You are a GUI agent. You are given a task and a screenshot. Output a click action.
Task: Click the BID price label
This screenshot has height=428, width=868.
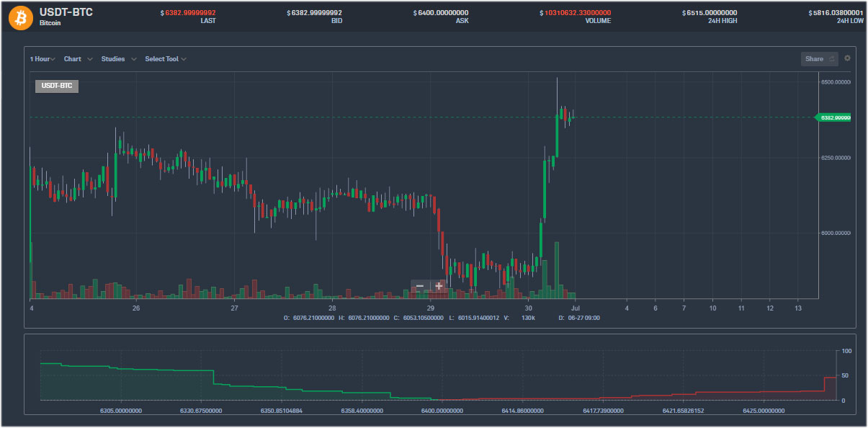(336, 21)
